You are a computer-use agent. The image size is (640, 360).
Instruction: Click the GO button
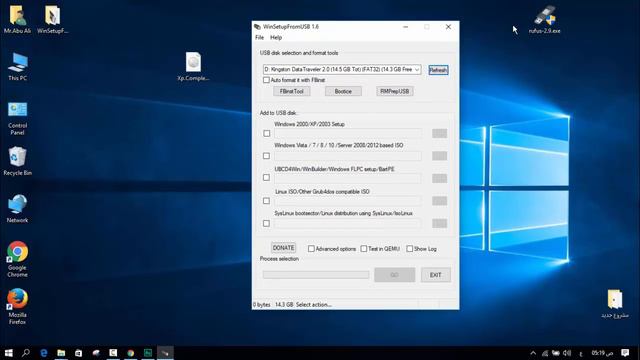click(395, 275)
